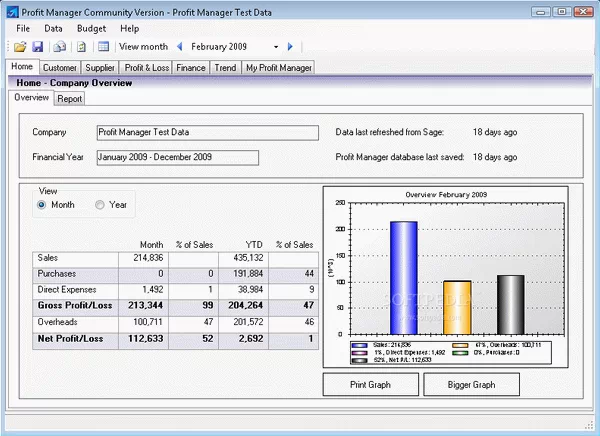Click the Sales row label

point(48,258)
